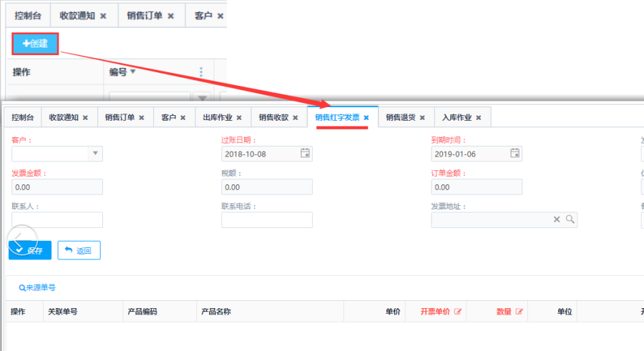
Task: Open column menu dots next to 编号
Action: pyautogui.click(x=201, y=72)
